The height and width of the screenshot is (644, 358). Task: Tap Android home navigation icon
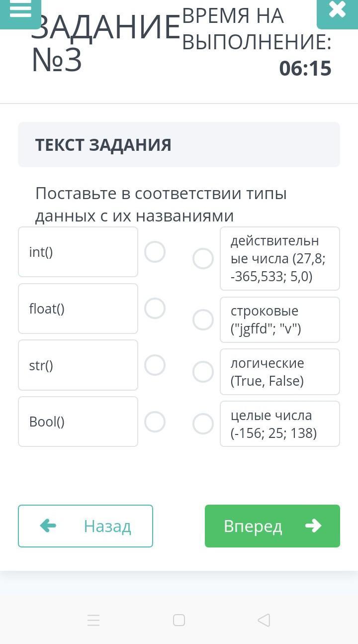click(x=179, y=620)
